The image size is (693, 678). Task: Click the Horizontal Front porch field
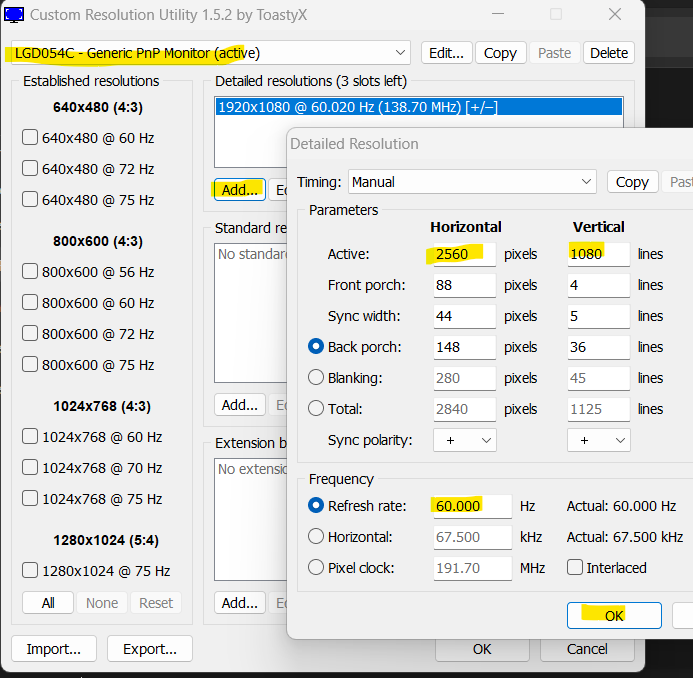point(465,285)
